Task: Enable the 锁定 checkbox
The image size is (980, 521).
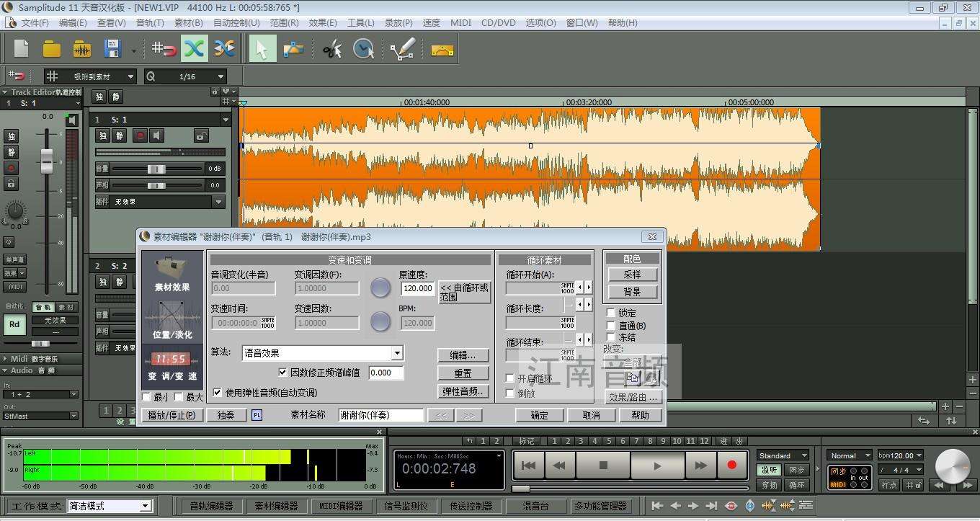Action: (x=611, y=313)
